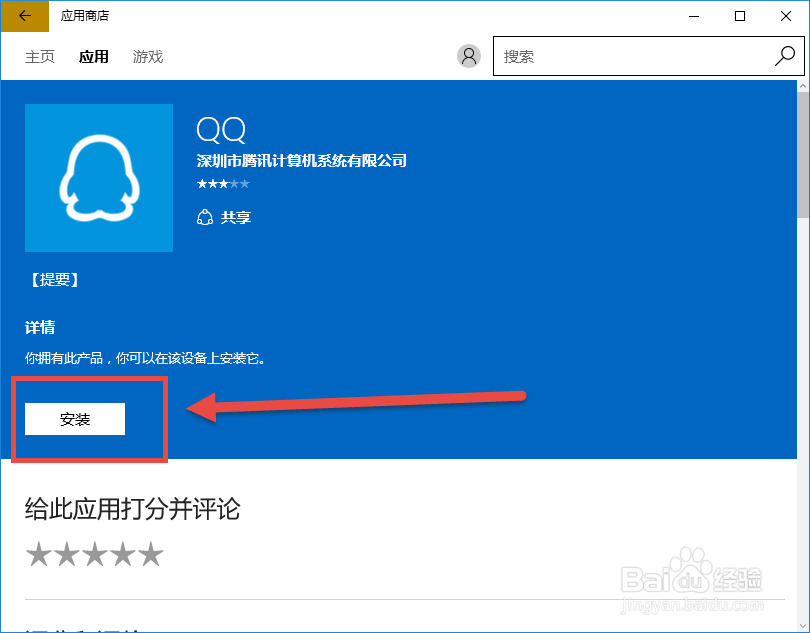Rate the app two stars

coord(67,554)
